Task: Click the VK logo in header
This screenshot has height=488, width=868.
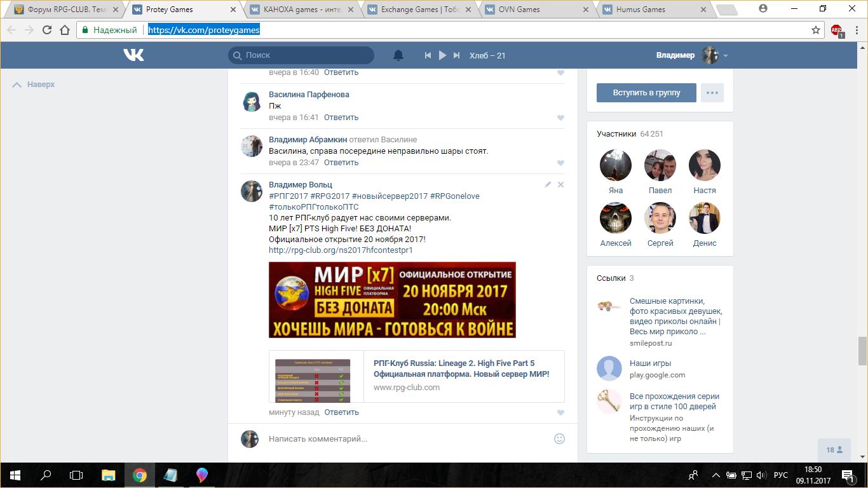Action: 133,55
